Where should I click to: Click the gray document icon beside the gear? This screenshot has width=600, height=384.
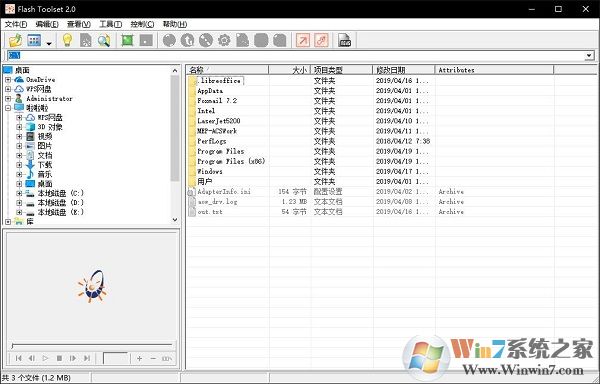point(243,40)
